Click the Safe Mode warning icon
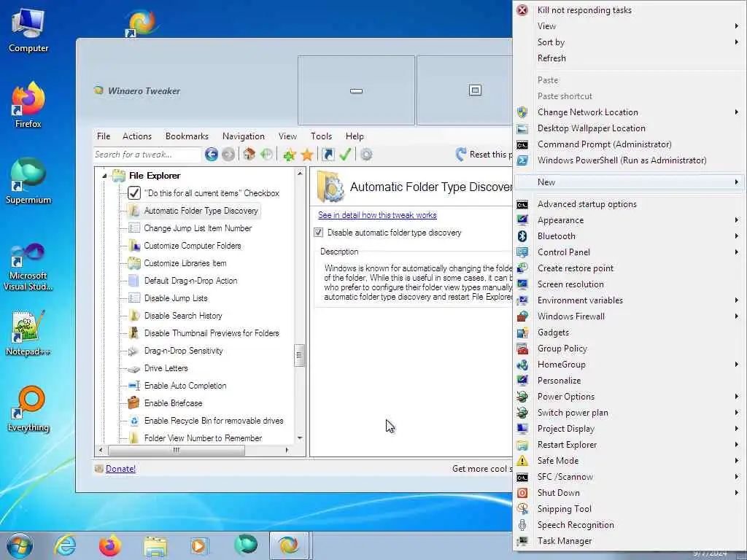747x560 pixels. pos(522,461)
